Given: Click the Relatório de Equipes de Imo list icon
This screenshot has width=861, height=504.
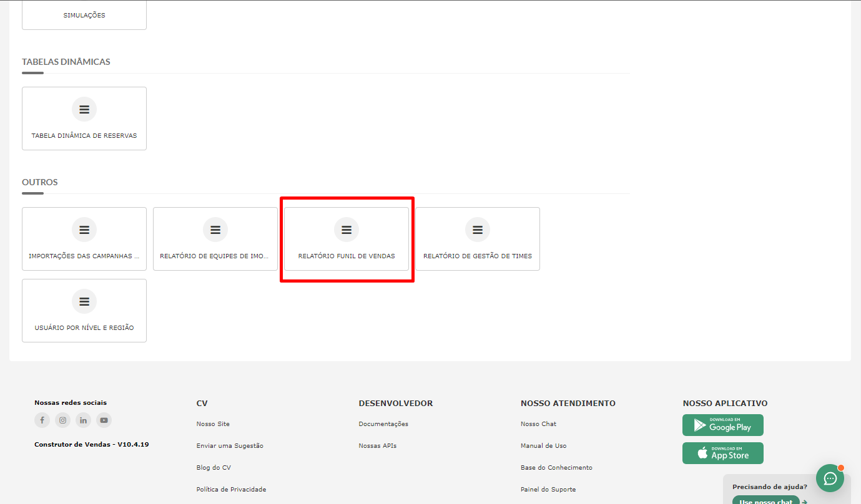Looking at the screenshot, I should 215,230.
